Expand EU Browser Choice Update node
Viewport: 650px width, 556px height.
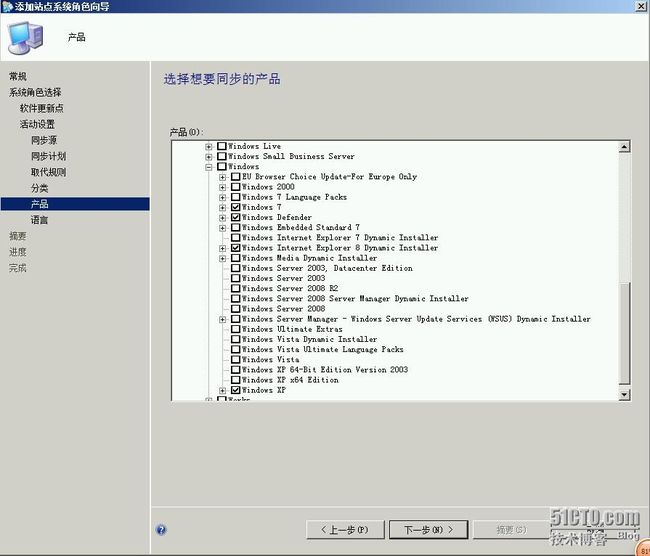[223, 177]
